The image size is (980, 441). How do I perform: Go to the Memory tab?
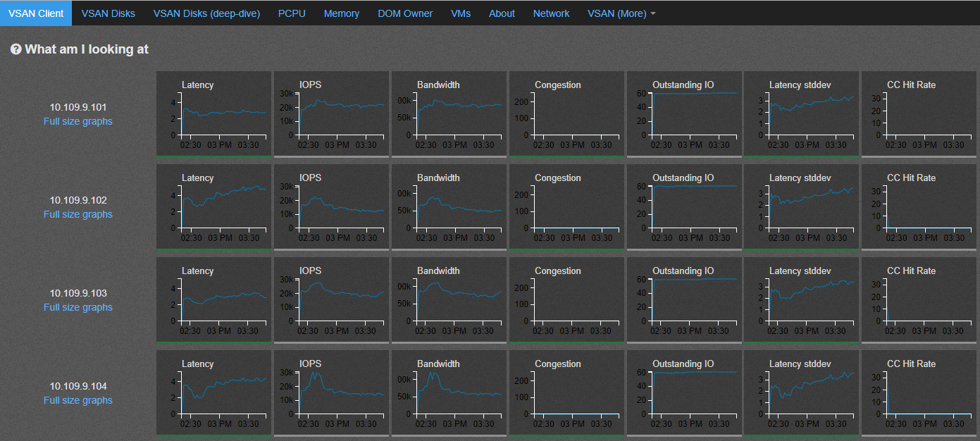(342, 13)
